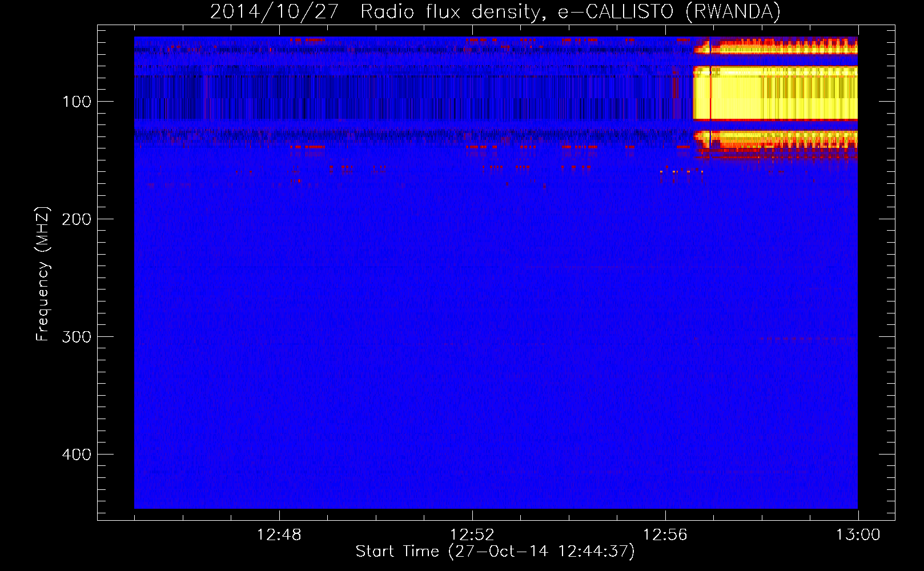Image resolution: width=924 pixels, height=571 pixels.
Task: Click the 12:52 time tick label
Action: [x=472, y=535]
